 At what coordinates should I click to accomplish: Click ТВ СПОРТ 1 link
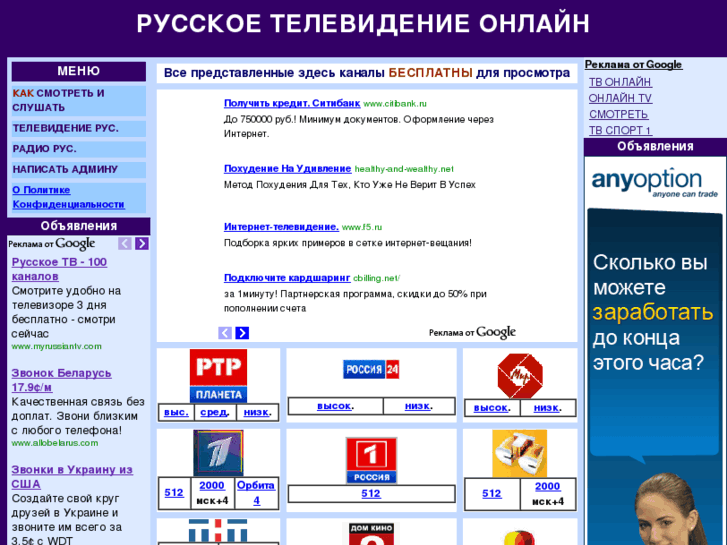620,130
